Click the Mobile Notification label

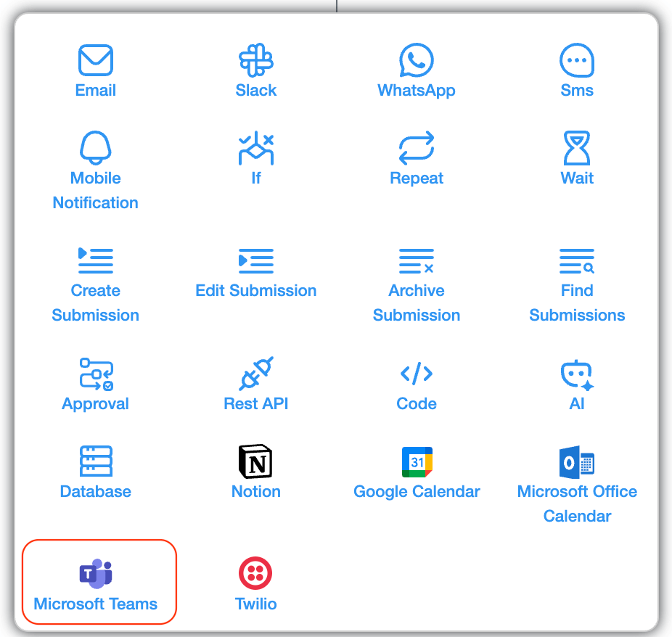point(96,190)
